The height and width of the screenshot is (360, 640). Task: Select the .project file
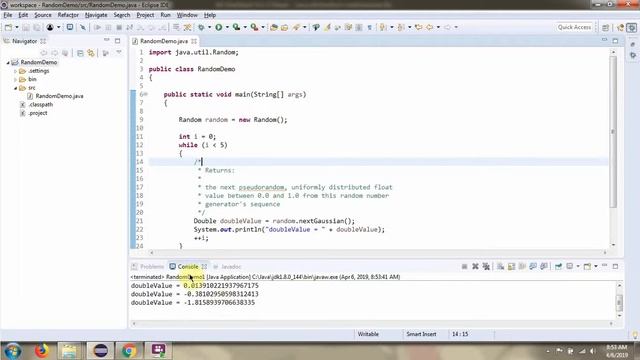[x=38, y=113]
